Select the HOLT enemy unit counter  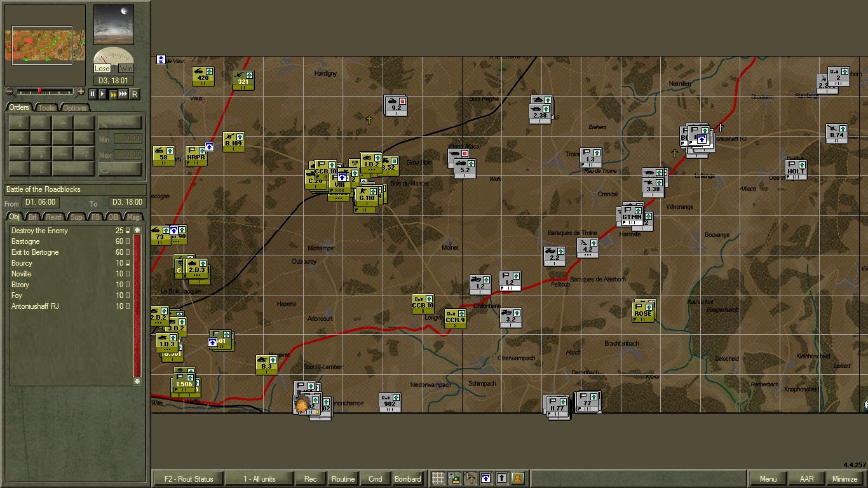tap(796, 170)
